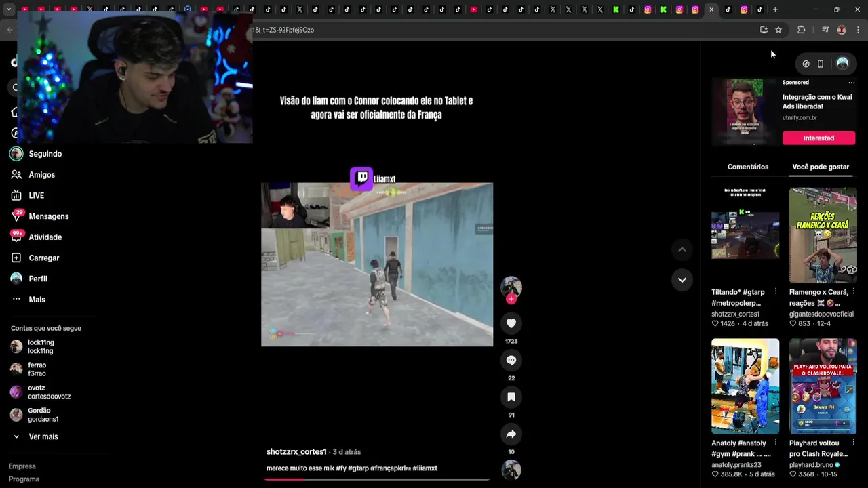This screenshot has width=868, height=488.
Task: Open playhard.bruno author link
Action: (811, 465)
